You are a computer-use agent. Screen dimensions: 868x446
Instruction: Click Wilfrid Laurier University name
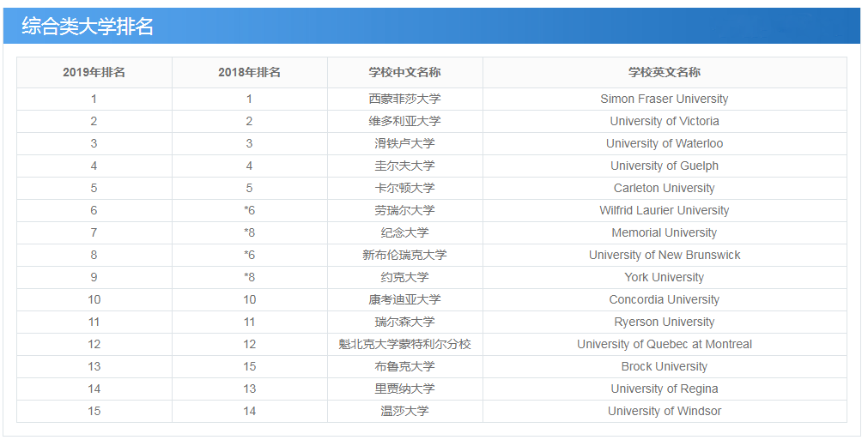click(x=664, y=211)
